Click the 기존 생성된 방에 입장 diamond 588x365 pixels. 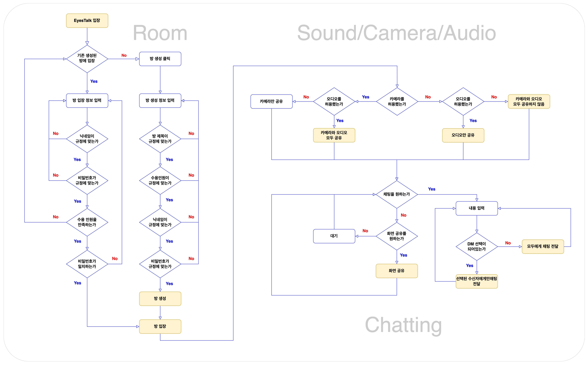[x=87, y=59]
